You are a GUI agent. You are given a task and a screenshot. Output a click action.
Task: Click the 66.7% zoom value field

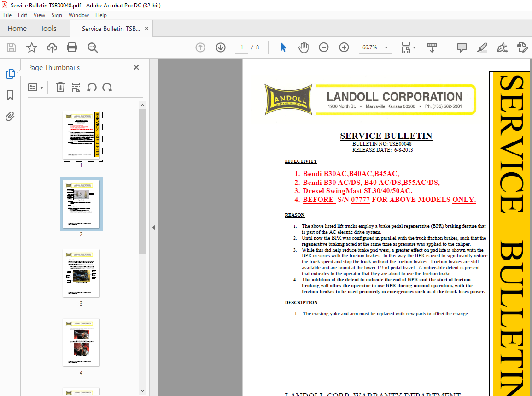(x=370, y=47)
